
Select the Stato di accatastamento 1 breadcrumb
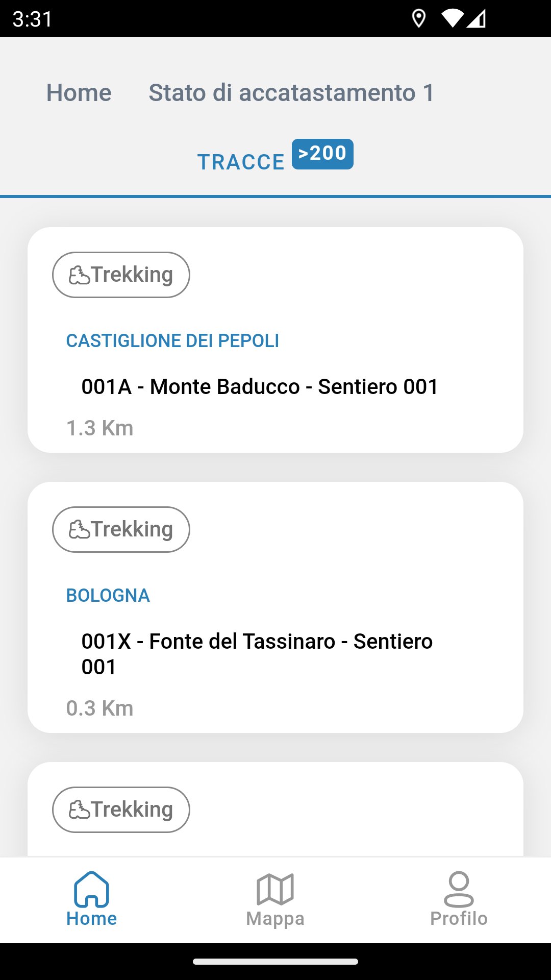click(291, 93)
